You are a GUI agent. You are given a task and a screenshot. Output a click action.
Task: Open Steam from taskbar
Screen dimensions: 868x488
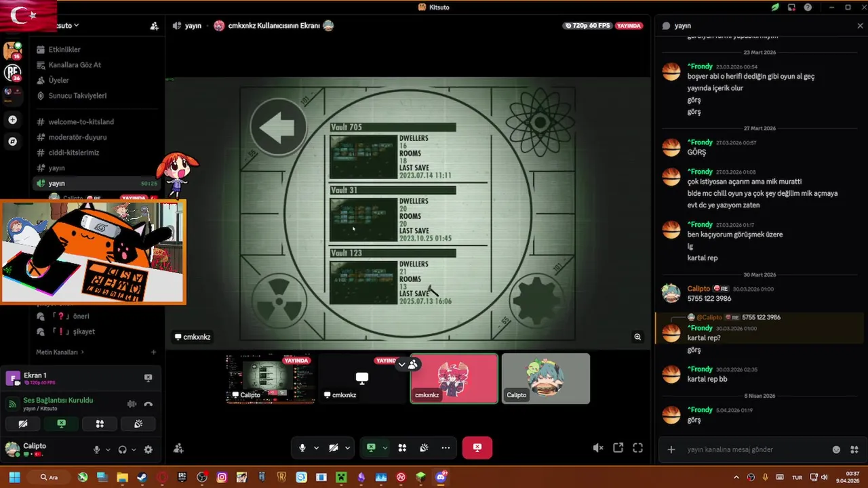pyautogui.click(x=142, y=477)
